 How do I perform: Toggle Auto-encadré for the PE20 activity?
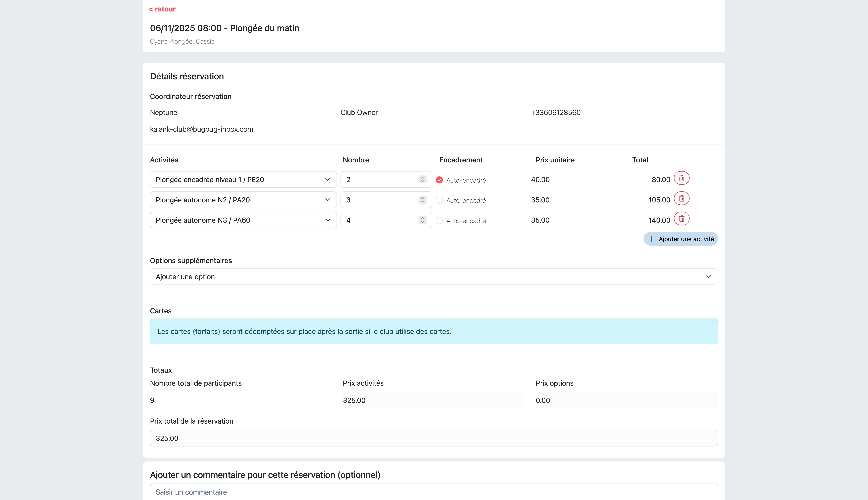pyautogui.click(x=439, y=180)
